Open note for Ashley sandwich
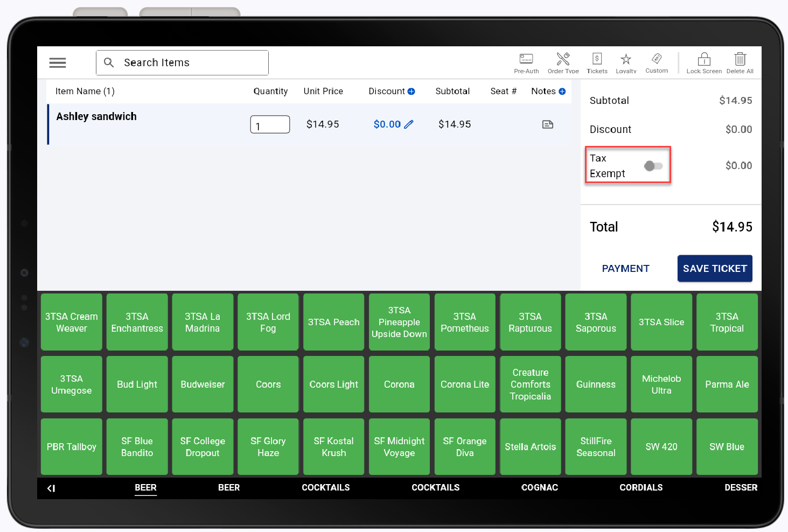The height and width of the screenshot is (532, 788). (x=548, y=124)
